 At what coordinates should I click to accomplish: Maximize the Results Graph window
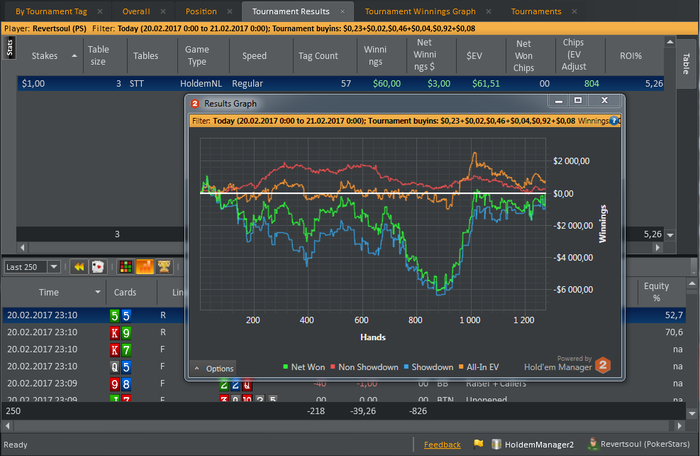pos(578,100)
